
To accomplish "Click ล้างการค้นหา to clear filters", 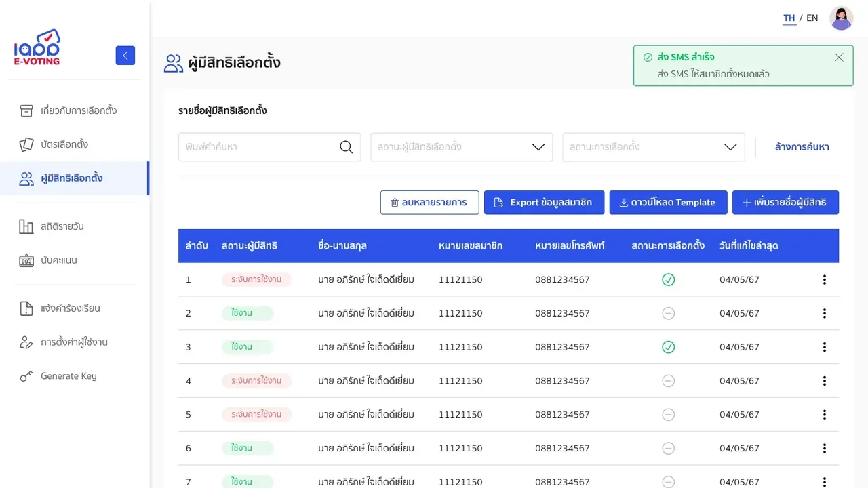I will pyautogui.click(x=802, y=147).
